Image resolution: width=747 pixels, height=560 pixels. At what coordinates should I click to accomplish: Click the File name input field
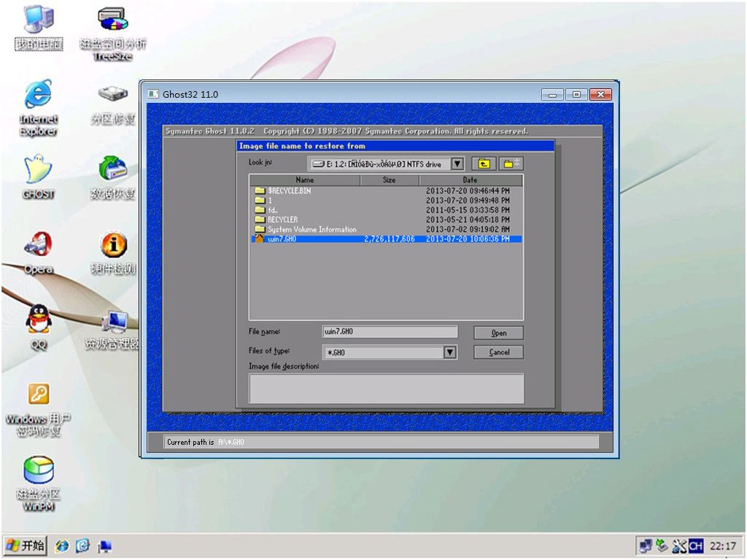[390, 332]
